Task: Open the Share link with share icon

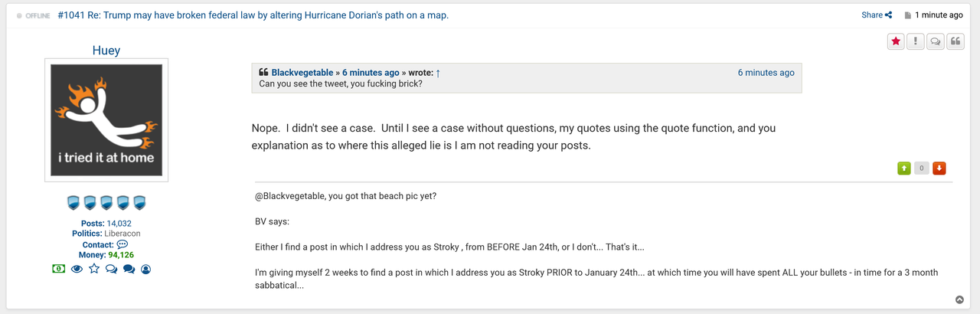Action: (x=877, y=15)
